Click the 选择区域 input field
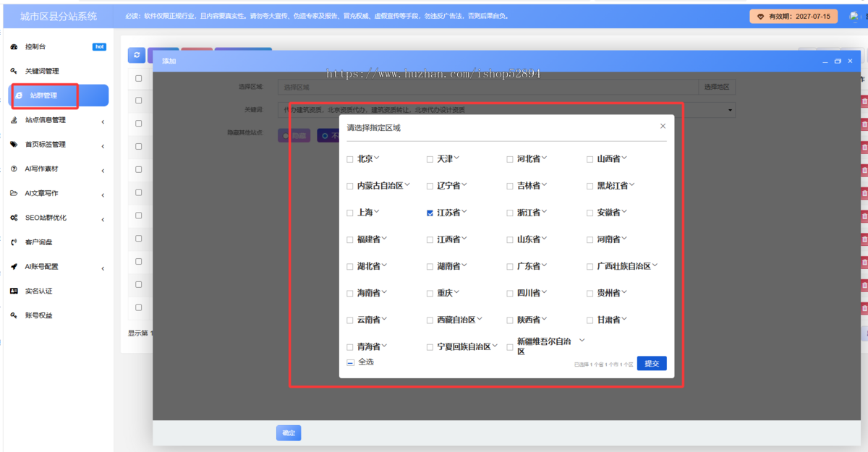 (x=488, y=87)
